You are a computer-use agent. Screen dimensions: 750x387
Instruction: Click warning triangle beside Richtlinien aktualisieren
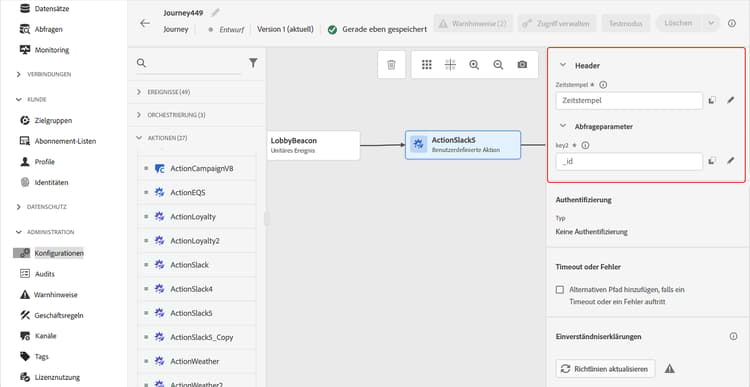(670, 369)
